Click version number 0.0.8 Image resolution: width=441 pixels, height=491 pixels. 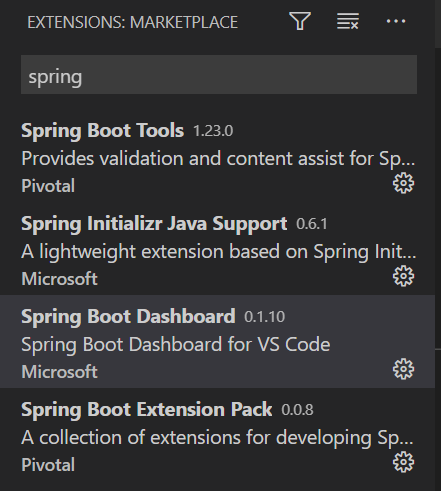297,410
